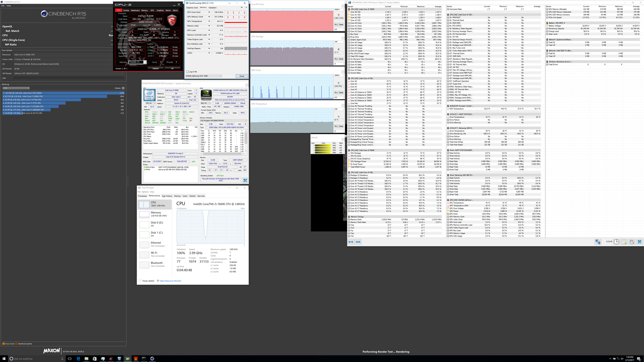Image resolution: width=644 pixels, height=362 pixels.
Task: Click the Ask me anything search box
Action: click(37, 358)
